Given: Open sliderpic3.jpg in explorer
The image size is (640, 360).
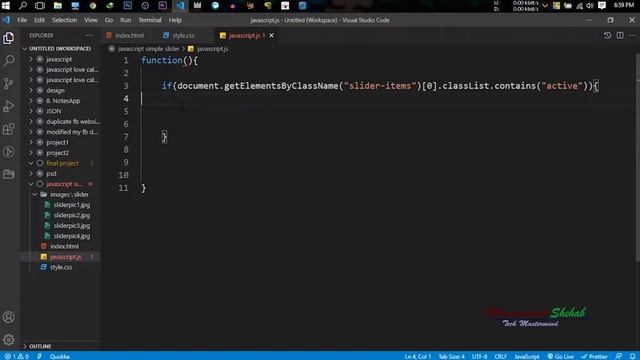Looking at the screenshot, I should [x=71, y=226].
